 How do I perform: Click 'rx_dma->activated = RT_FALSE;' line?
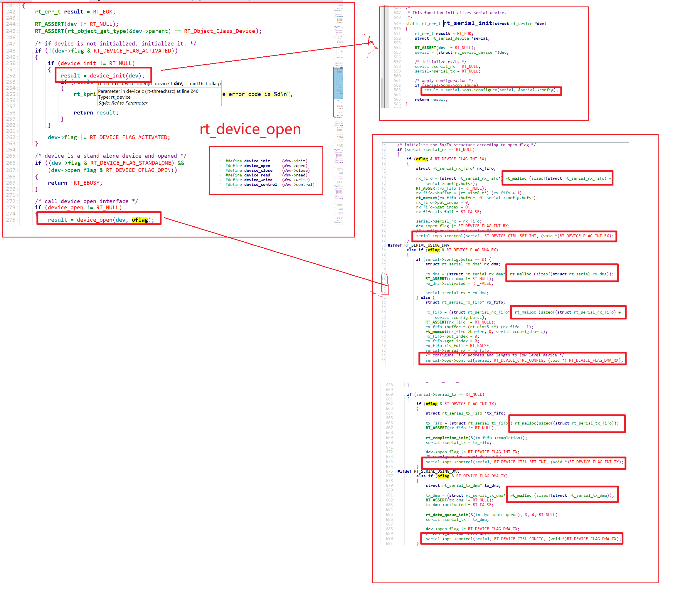click(459, 284)
